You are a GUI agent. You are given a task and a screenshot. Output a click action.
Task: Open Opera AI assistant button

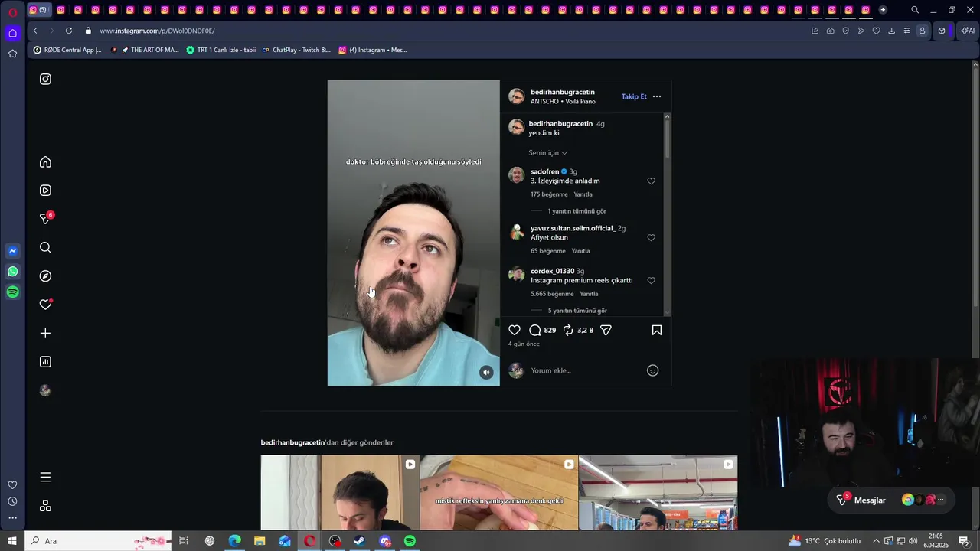tap(968, 31)
